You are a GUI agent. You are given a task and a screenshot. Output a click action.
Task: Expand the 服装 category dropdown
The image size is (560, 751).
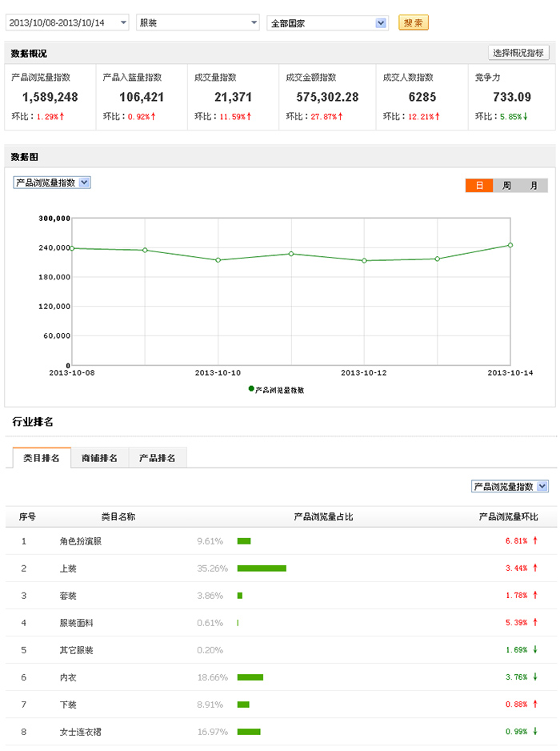198,23
